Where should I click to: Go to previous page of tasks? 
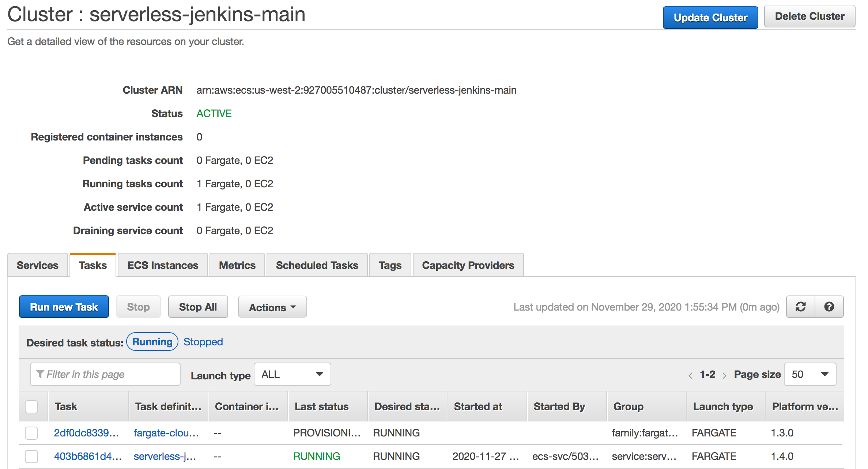pyautogui.click(x=690, y=375)
